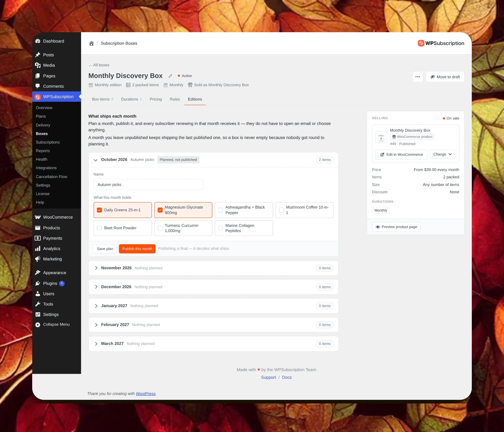
Task: Click the pencil icon beside Monthly Discovery Box
Action: [x=170, y=76]
